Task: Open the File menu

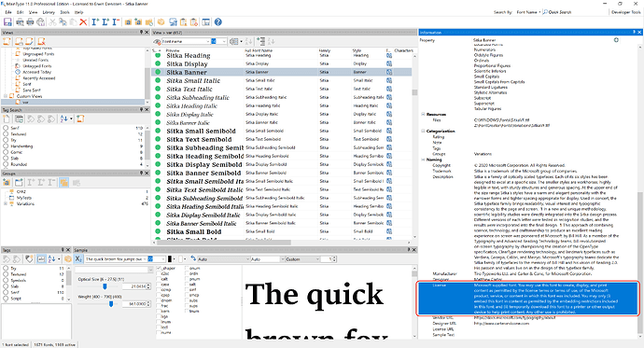Action: 8,12
